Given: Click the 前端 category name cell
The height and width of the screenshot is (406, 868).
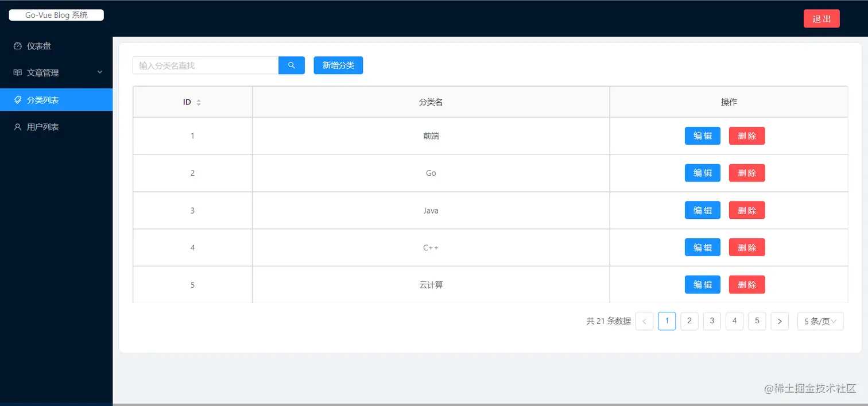Looking at the screenshot, I should (431, 136).
